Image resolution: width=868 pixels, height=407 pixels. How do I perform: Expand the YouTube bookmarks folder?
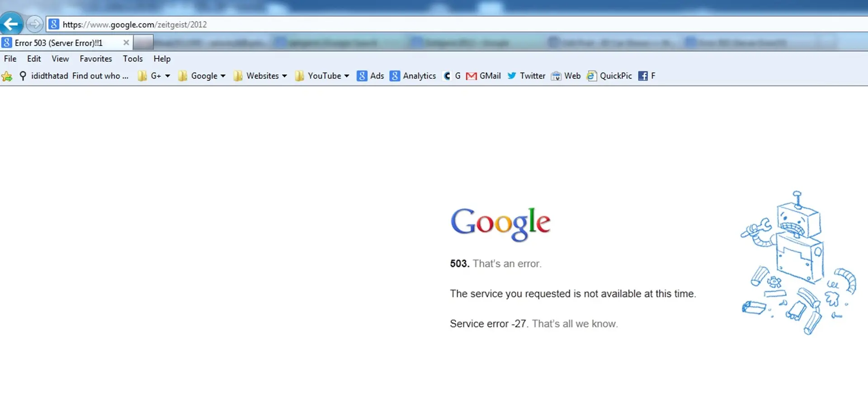point(322,76)
